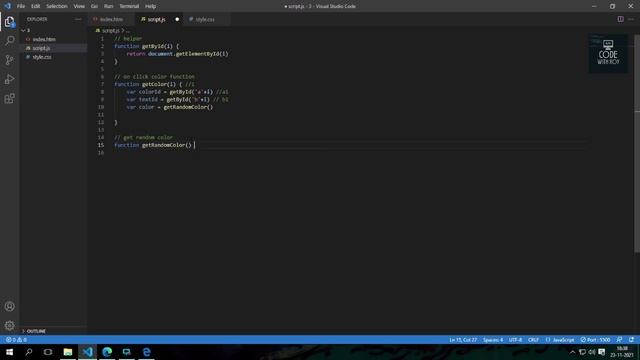This screenshot has height=360, width=640.
Task: Click Spaces: 4 indentation setting
Action: coord(493,340)
